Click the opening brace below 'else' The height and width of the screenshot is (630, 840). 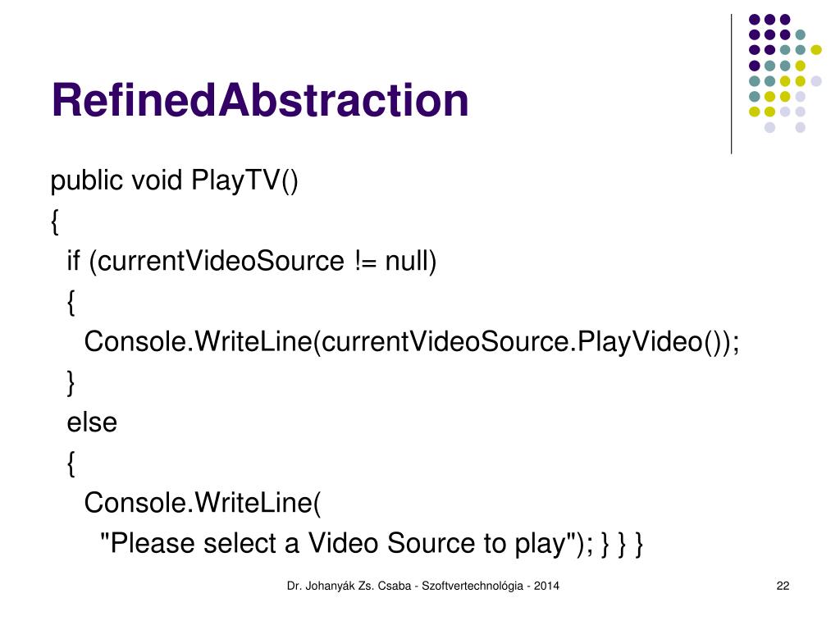[71, 463]
